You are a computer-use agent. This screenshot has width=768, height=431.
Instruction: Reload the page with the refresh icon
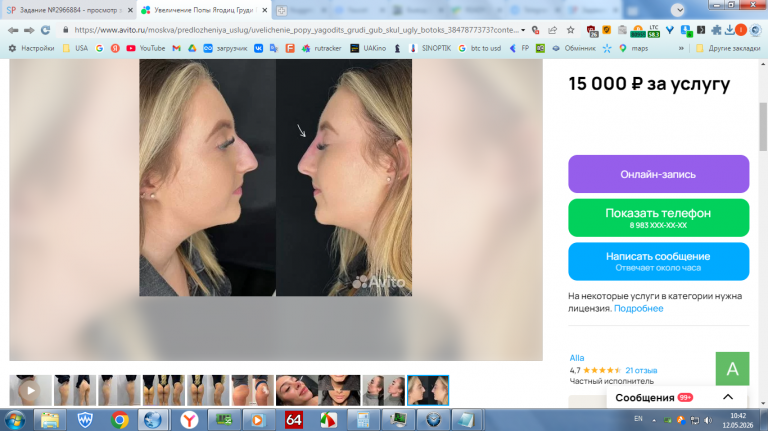click(45, 30)
